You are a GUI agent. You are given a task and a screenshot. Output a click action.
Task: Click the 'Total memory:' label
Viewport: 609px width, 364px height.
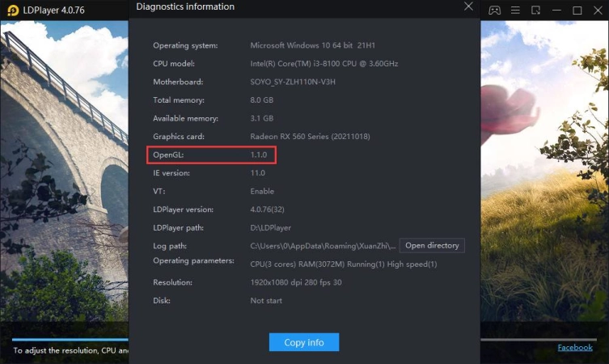[179, 100]
